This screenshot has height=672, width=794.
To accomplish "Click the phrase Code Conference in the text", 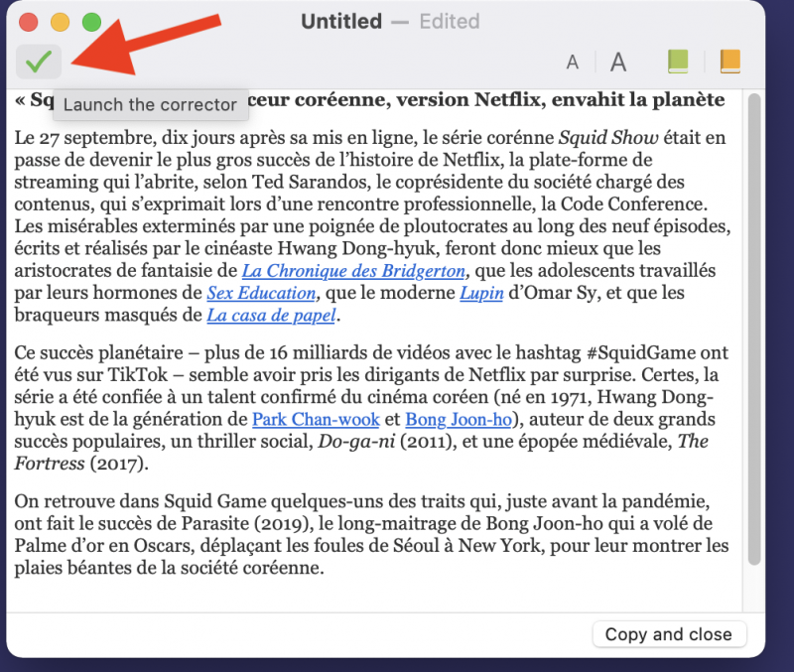I will click(633, 204).
